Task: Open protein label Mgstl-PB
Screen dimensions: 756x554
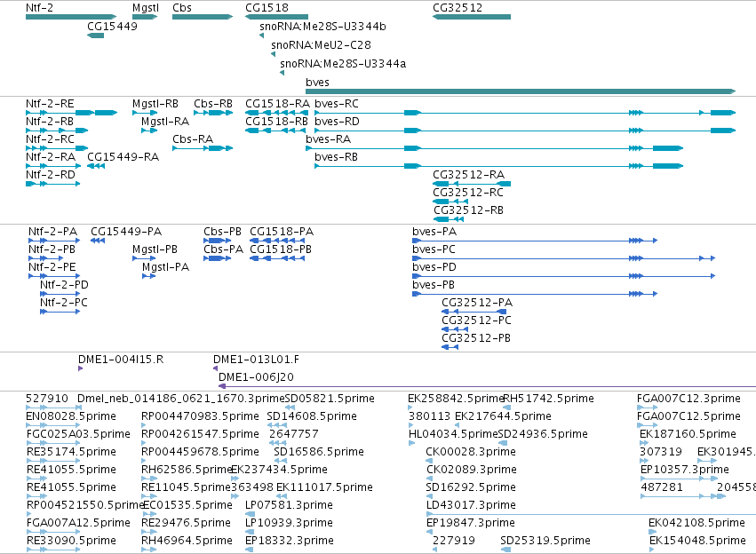Action: pos(155,249)
